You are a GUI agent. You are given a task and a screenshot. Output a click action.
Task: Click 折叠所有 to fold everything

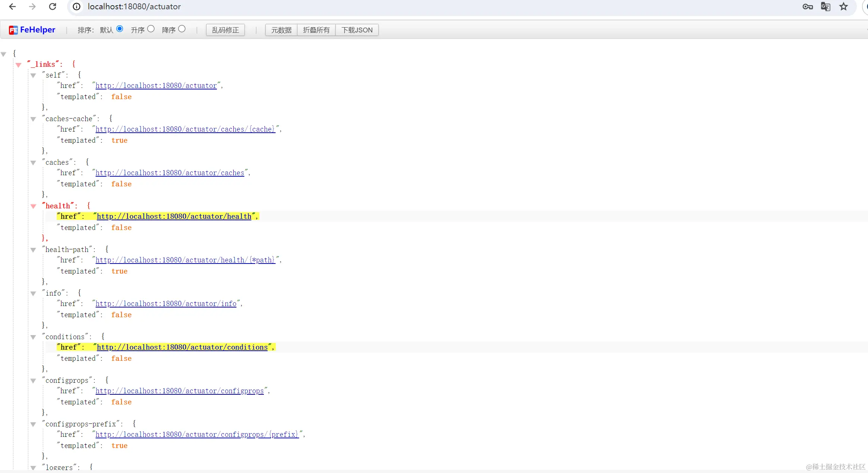[316, 30]
